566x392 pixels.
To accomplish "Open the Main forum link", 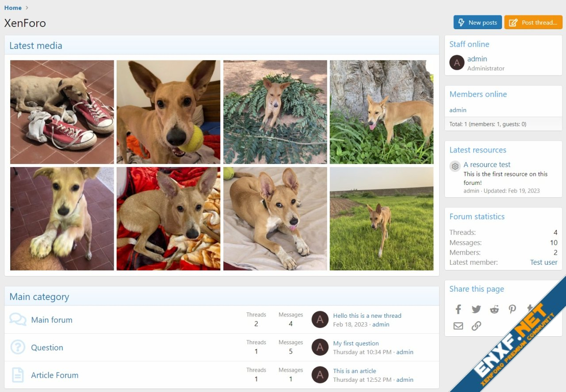I will coord(52,320).
